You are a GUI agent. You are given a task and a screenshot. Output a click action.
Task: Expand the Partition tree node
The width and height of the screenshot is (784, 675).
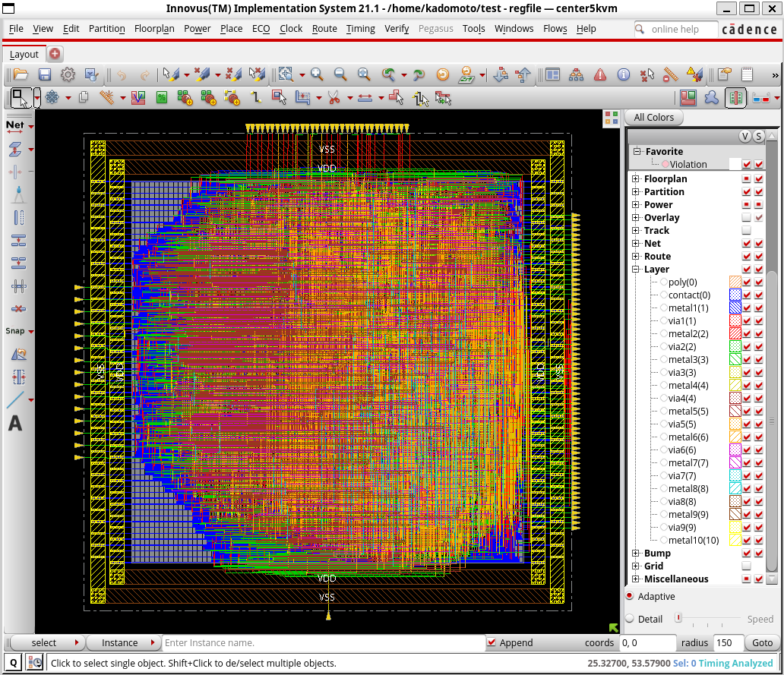point(636,192)
